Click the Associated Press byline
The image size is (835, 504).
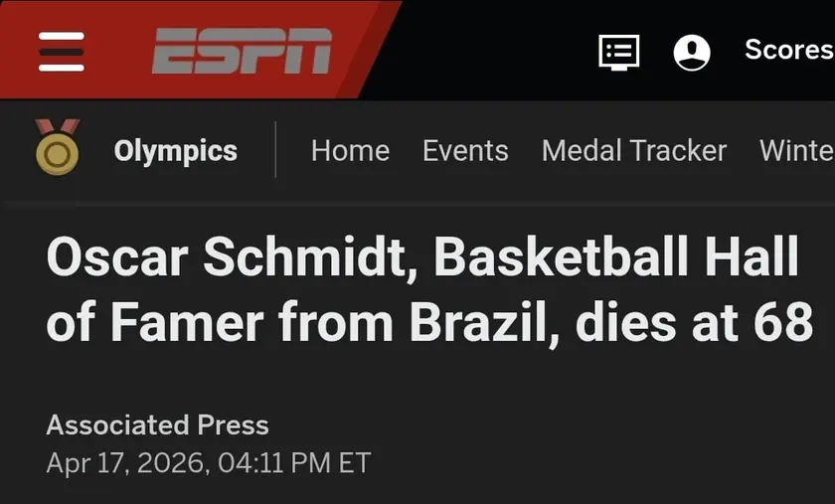pos(157,424)
